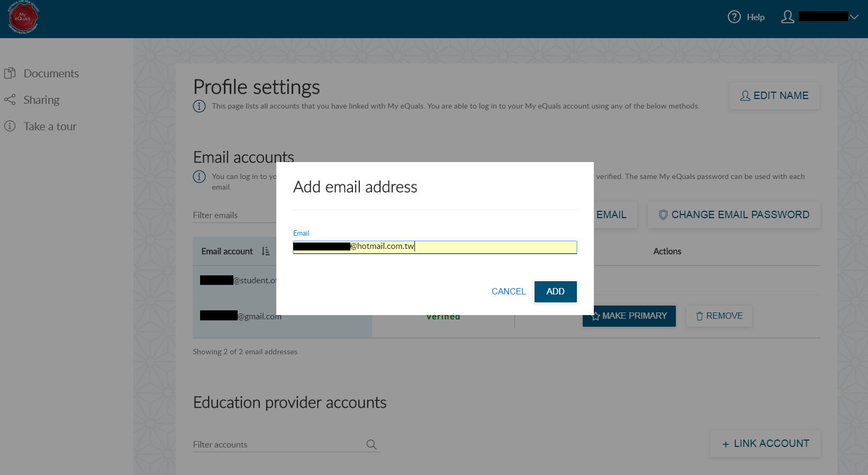Click the Filter accounts search icon
This screenshot has height=475, width=868.
click(372, 445)
